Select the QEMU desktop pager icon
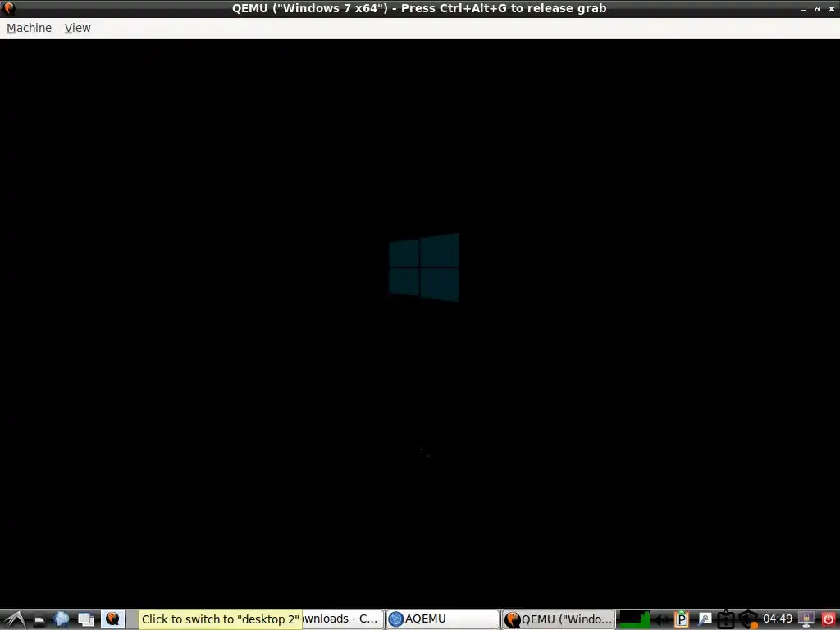Screen dimensions: 840x630 tap(112, 619)
